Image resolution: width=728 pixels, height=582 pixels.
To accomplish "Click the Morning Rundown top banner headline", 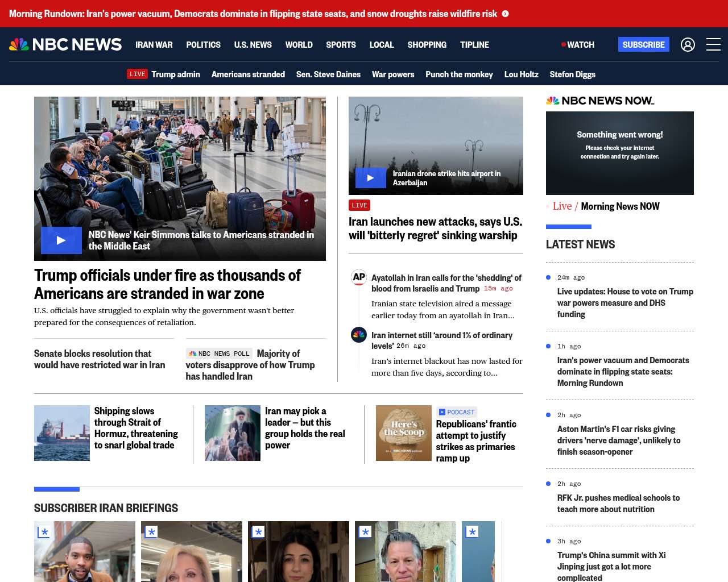I will 253,14.
